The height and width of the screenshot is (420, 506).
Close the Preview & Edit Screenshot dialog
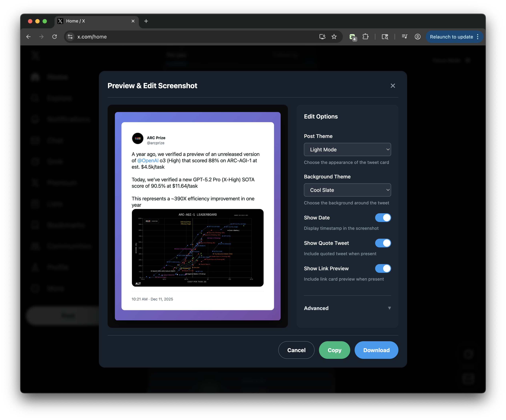pyautogui.click(x=393, y=86)
